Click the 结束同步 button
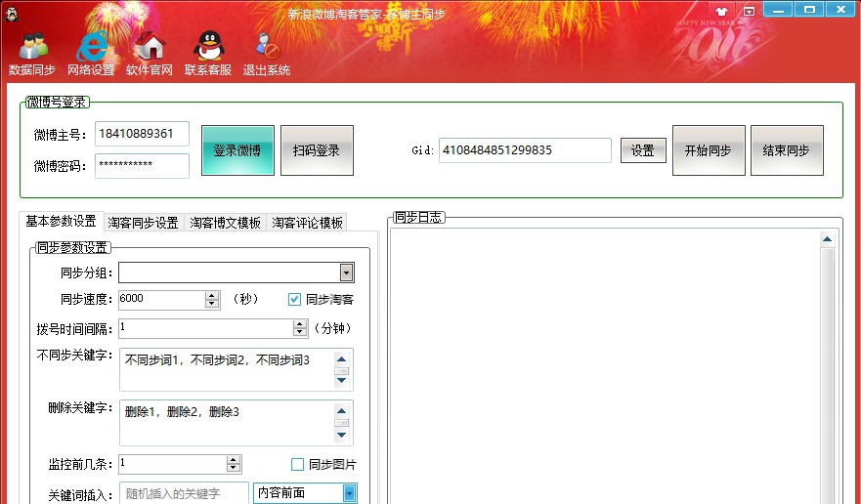 coord(787,150)
